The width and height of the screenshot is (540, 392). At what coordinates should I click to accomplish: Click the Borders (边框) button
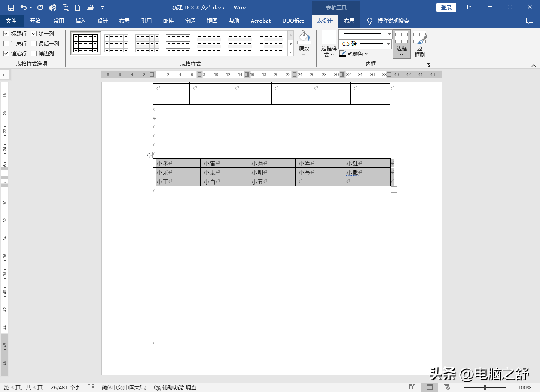(402, 44)
